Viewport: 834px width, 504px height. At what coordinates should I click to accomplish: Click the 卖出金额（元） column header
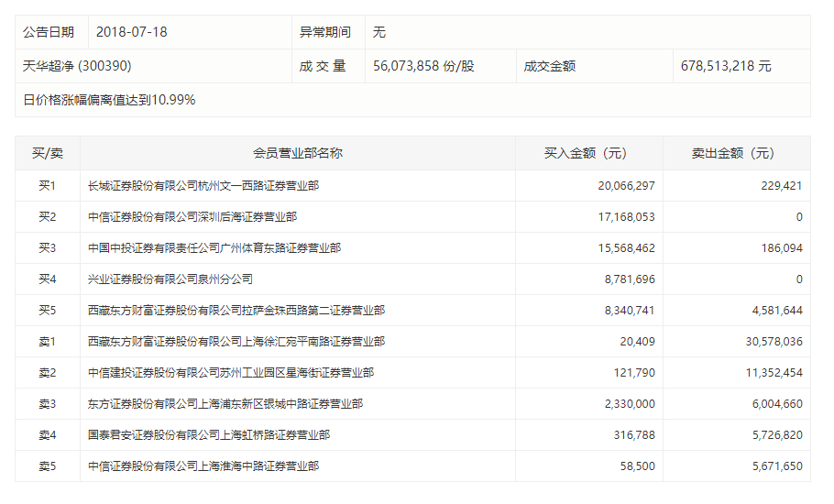pos(736,153)
